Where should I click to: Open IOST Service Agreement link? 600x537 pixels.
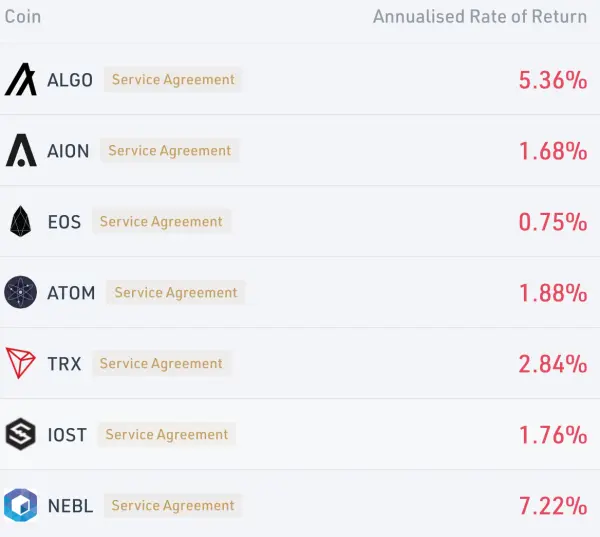pyautogui.click(x=166, y=434)
